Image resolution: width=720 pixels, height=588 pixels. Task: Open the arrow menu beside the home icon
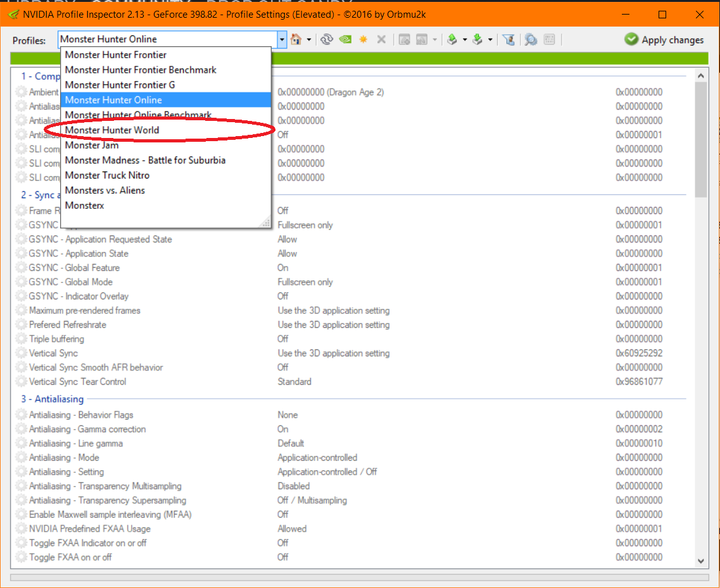point(309,40)
